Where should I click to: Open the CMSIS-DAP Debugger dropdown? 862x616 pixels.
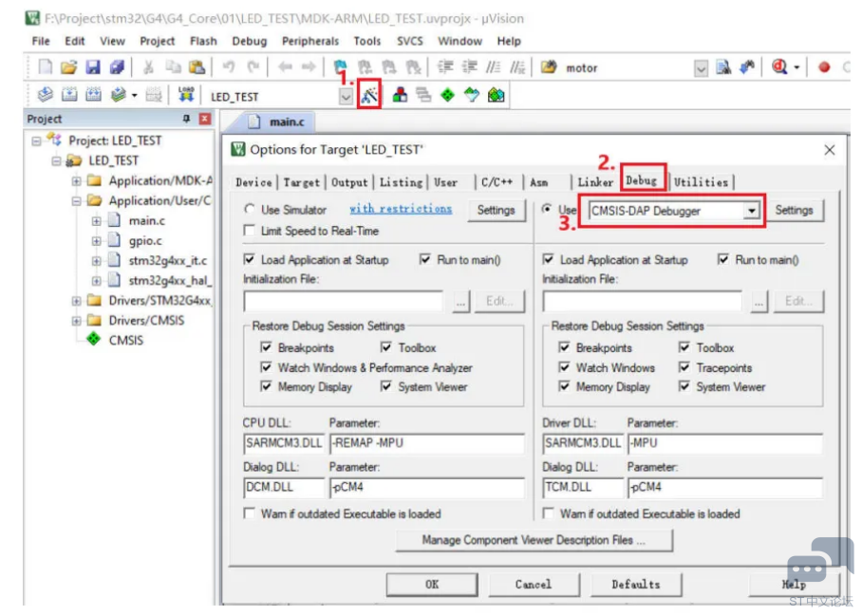751,211
